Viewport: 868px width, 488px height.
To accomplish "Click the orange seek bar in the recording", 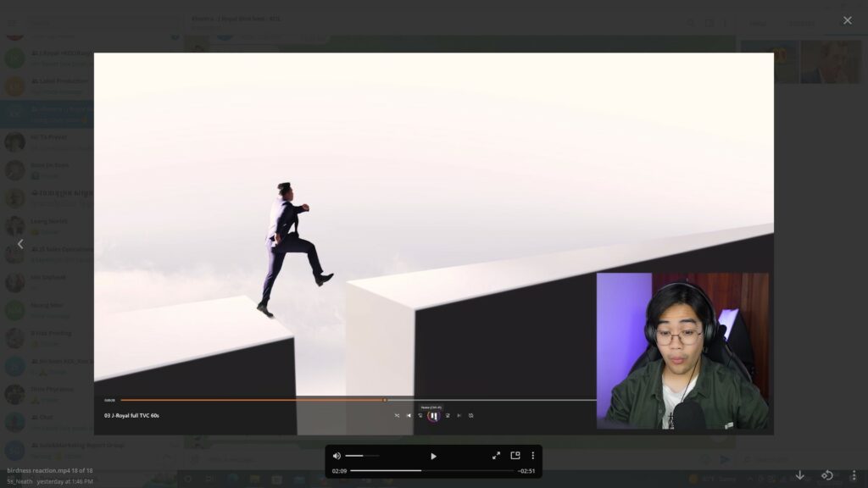I will tap(254, 400).
